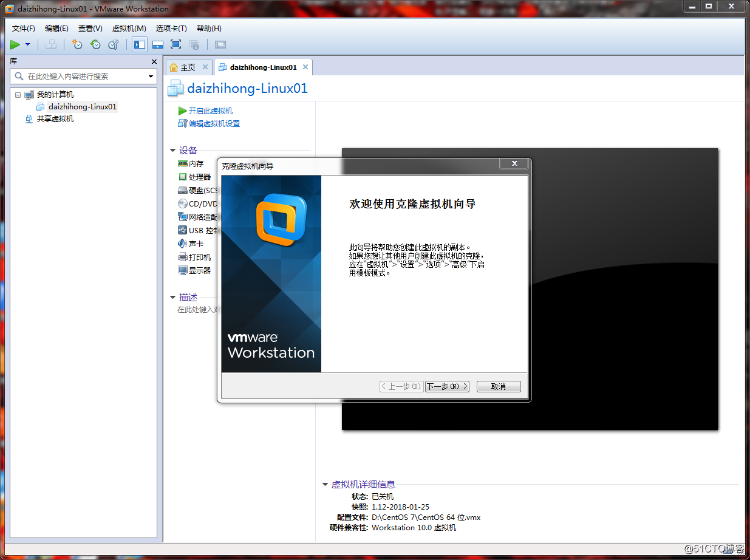Viewport: 750px width, 560px height.
Task: Close the 库 library panel
Action: pyautogui.click(x=154, y=61)
